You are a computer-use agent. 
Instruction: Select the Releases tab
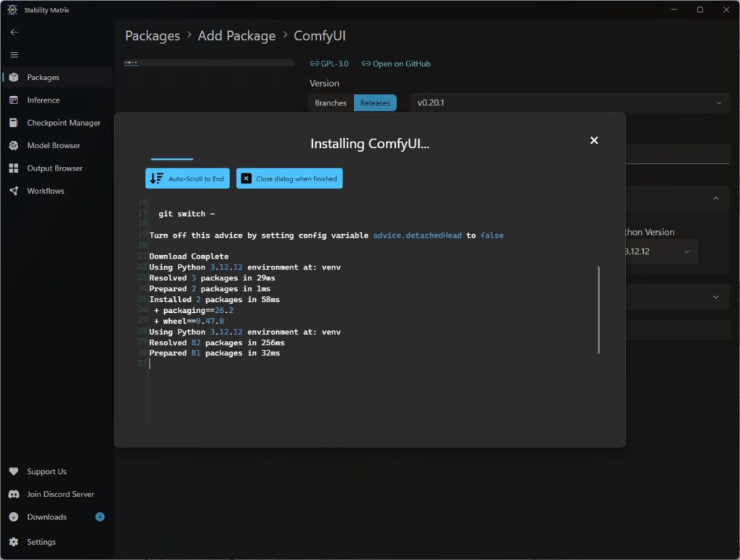[375, 103]
